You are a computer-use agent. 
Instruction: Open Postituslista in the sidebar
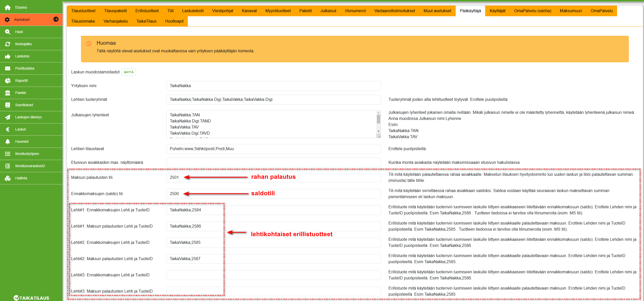31,68
